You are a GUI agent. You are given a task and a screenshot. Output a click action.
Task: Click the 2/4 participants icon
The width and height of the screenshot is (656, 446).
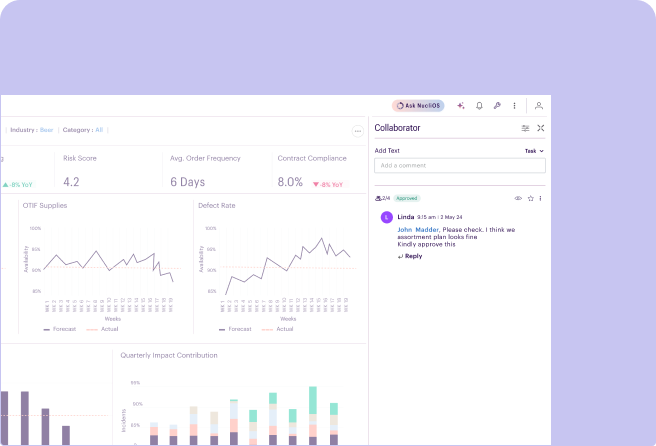click(382, 198)
